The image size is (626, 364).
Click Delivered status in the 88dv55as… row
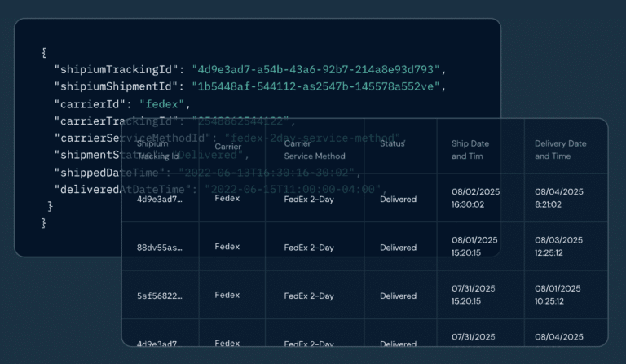pos(398,248)
